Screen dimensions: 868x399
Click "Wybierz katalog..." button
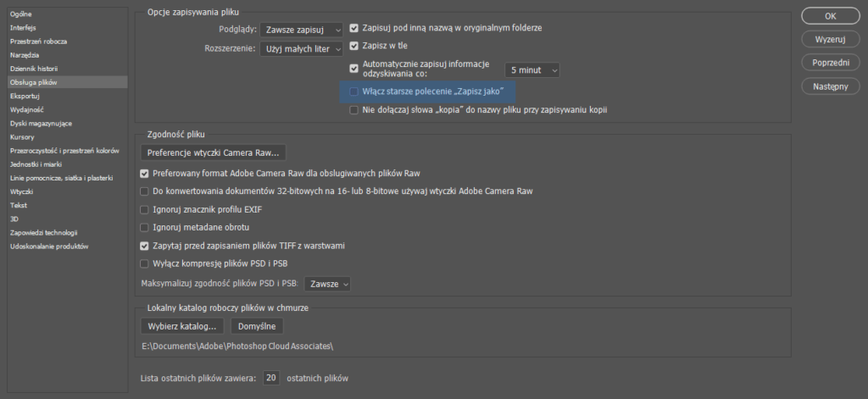point(182,326)
